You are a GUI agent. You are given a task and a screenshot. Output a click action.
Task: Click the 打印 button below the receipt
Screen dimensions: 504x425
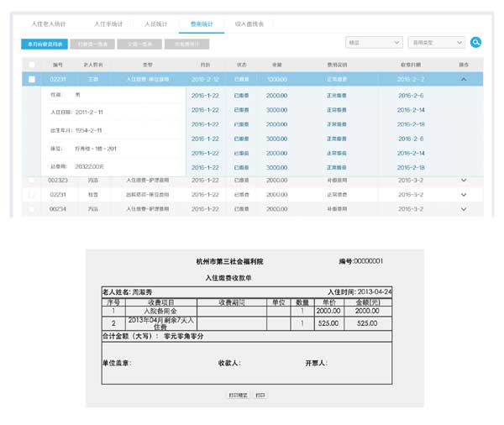pos(260,393)
